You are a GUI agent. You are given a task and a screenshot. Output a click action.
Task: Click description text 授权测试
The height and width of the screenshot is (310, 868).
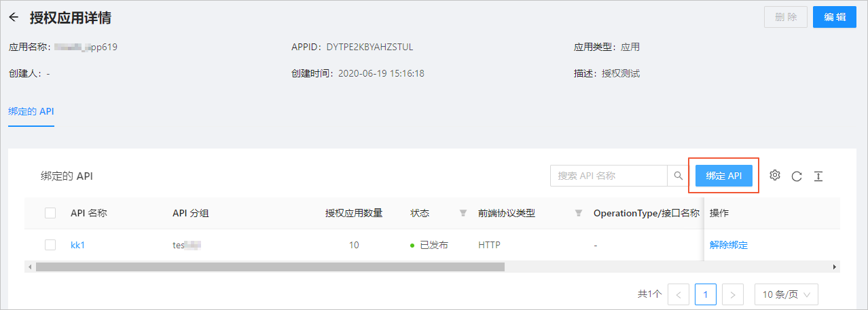(621, 73)
